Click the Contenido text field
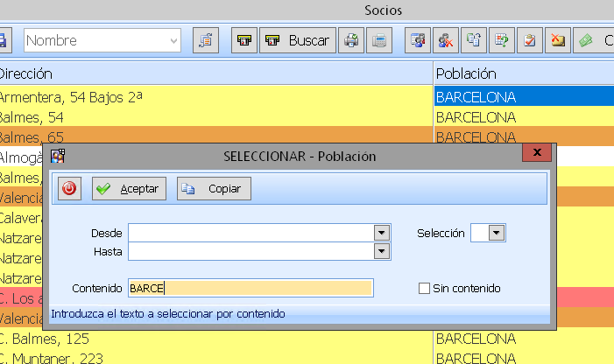This screenshot has width=614, height=364. 251,288
